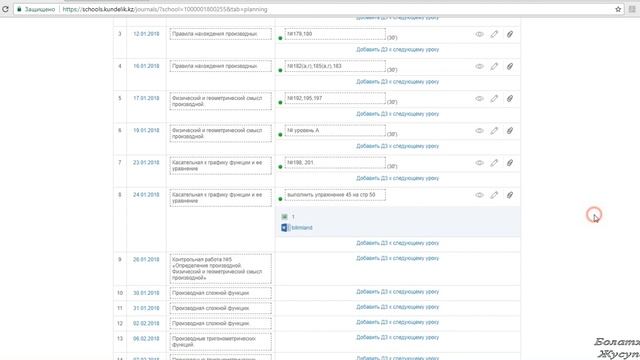Screen dimensions: 640x360
Task: Edit homework №198, 201 with pencil
Action: pyautogui.click(x=494, y=163)
